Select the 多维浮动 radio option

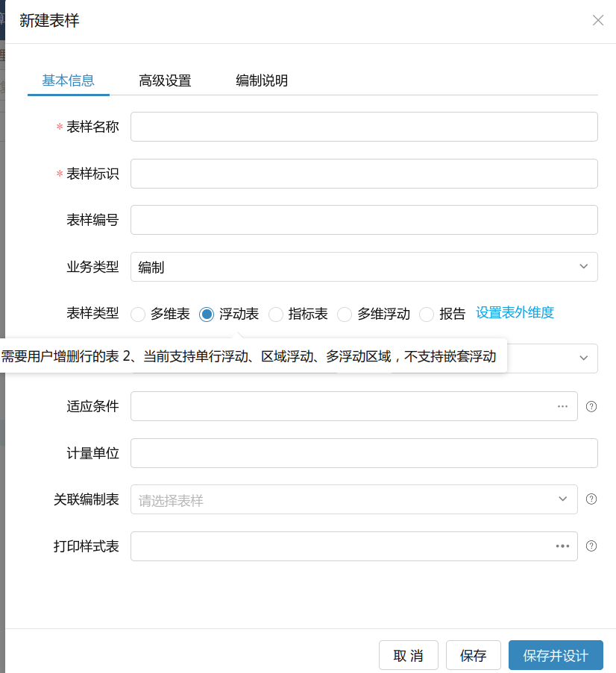pos(345,315)
